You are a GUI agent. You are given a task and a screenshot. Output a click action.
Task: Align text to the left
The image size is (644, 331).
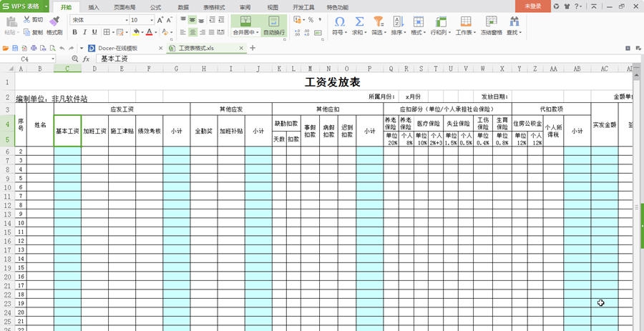click(183, 32)
